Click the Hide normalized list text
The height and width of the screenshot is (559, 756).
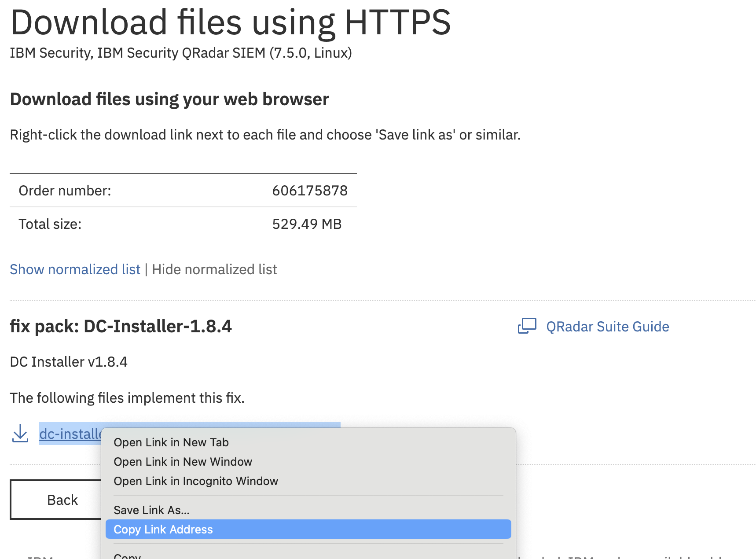[x=214, y=269]
